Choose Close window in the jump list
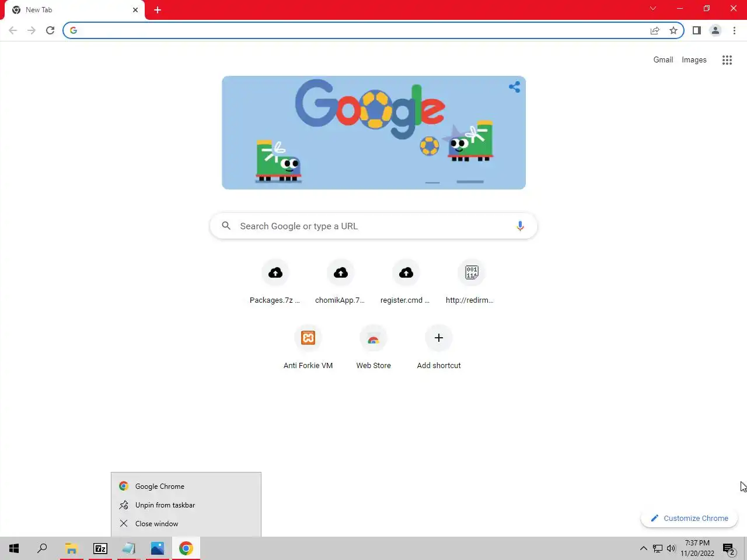Viewport: 747px width, 560px height. tap(186, 523)
